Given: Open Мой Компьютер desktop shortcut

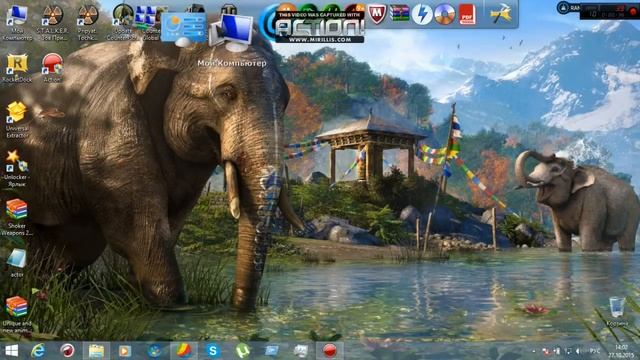Looking at the screenshot, I should 17,23.
